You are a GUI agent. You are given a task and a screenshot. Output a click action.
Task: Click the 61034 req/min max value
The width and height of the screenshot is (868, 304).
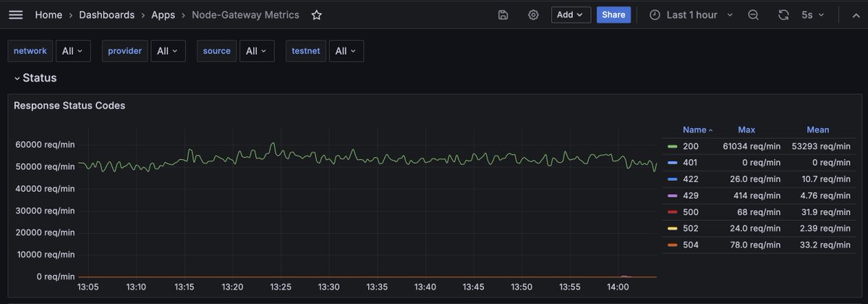pos(752,146)
